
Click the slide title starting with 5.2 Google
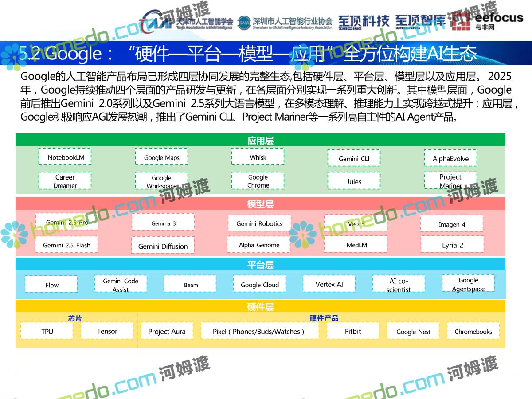[x=247, y=54]
